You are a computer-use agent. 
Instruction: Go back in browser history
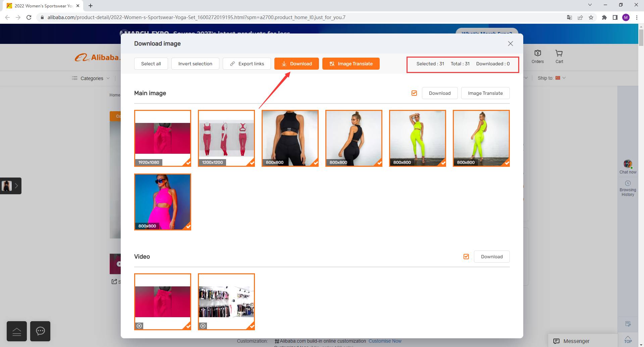click(x=7, y=17)
